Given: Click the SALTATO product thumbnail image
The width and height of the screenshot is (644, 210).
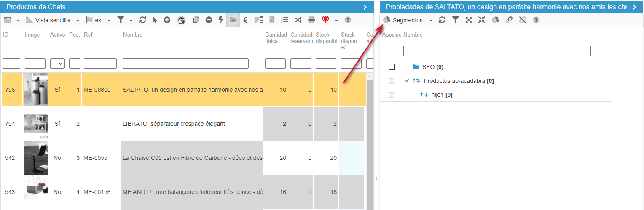Looking at the screenshot, I should (x=36, y=90).
